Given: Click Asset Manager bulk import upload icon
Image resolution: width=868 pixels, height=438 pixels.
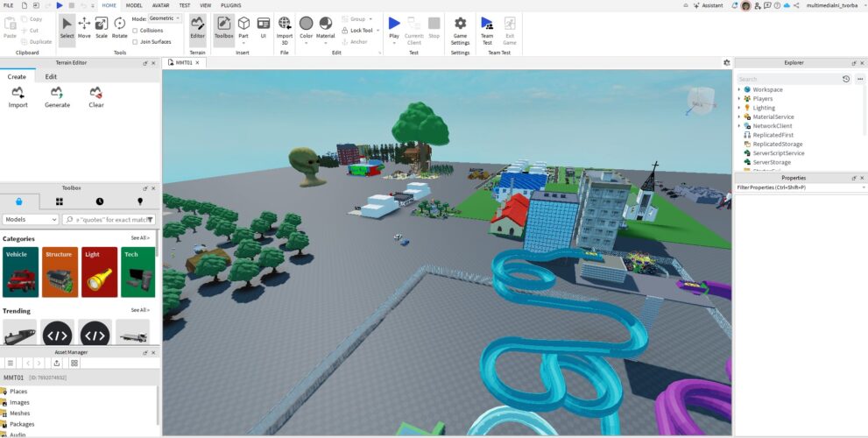Looking at the screenshot, I should tap(56, 364).
